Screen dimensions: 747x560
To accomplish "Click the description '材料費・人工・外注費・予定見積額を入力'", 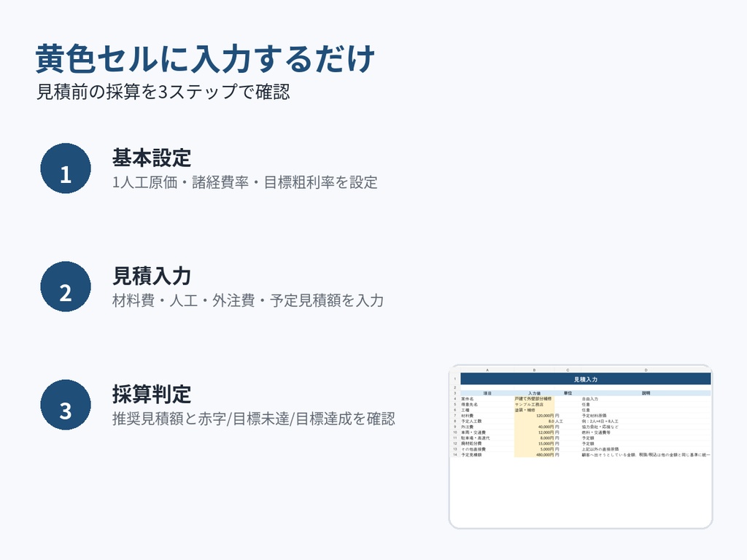I will coord(248,300).
